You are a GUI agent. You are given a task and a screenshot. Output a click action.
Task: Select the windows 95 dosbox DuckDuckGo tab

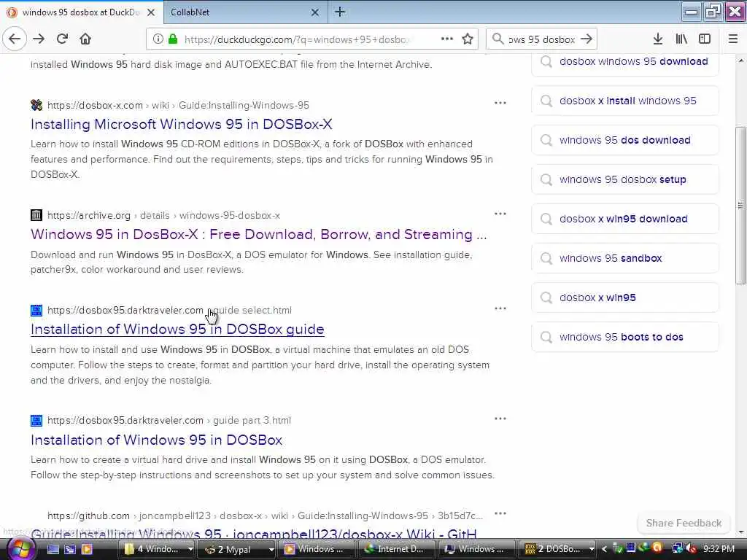pyautogui.click(x=81, y=12)
